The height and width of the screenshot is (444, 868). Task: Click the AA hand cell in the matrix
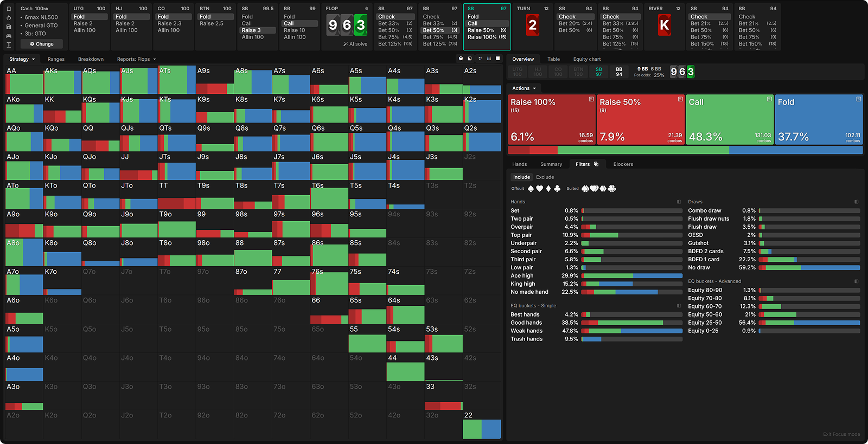click(24, 80)
